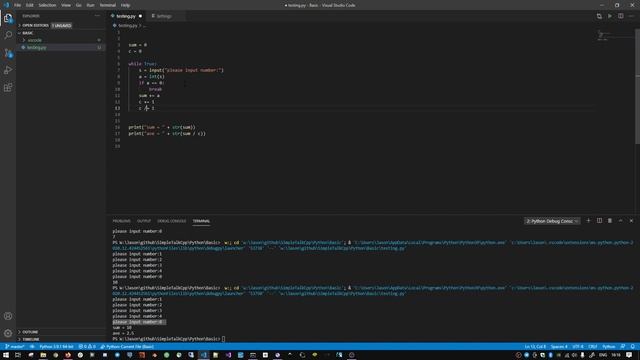Open the Accounts icon in activity bar
This screenshot has width=640, height=360.
pyautogui.click(x=8, y=316)
